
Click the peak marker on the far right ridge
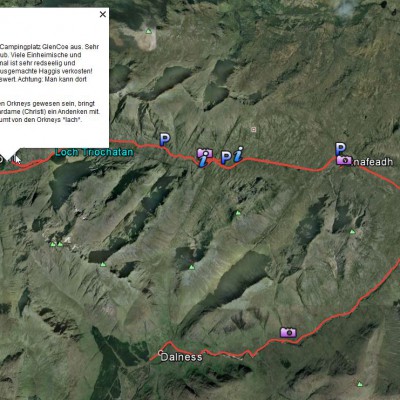(x=352, y=231)
